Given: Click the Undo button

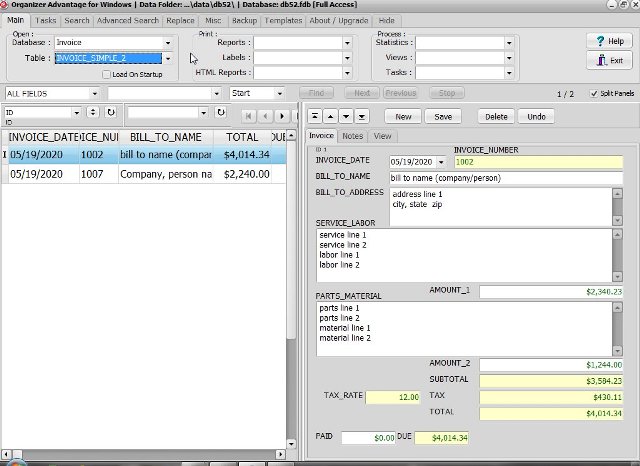Looking at the screenshot, I should (x=536, y=117).
